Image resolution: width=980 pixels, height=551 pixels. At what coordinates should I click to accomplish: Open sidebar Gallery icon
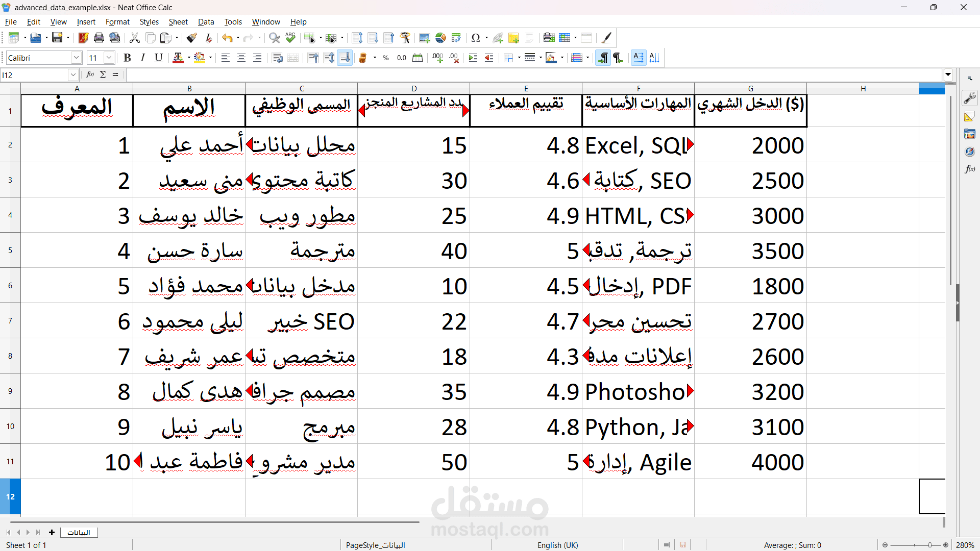pos(970,134)
